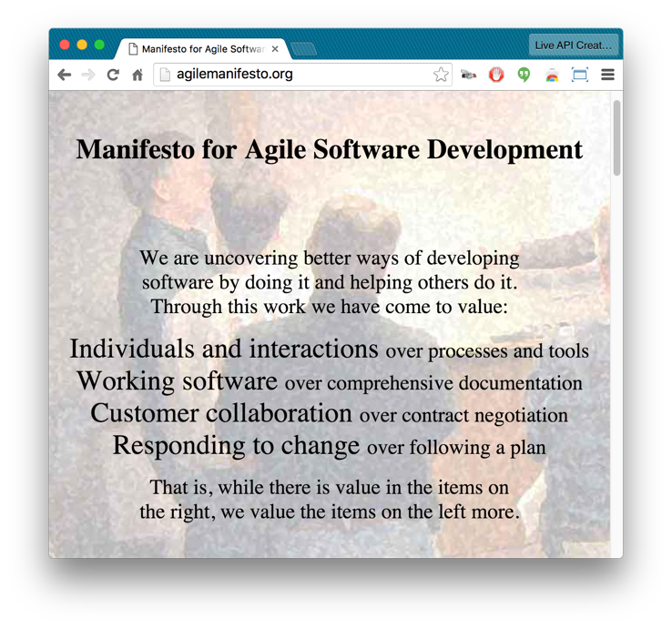This screenshot has height=628, width=672.
Task: Click the line We are uncovering better ways
Action: [329, 258]
